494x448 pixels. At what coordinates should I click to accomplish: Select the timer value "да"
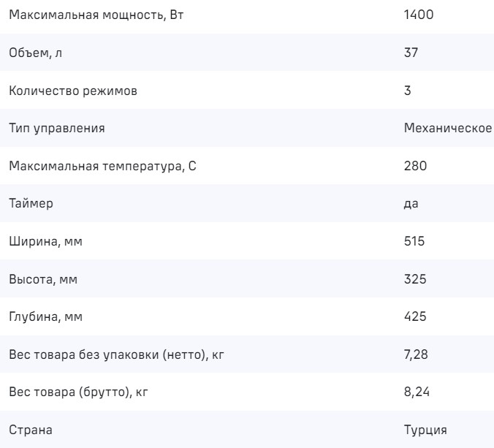point(411,204)
